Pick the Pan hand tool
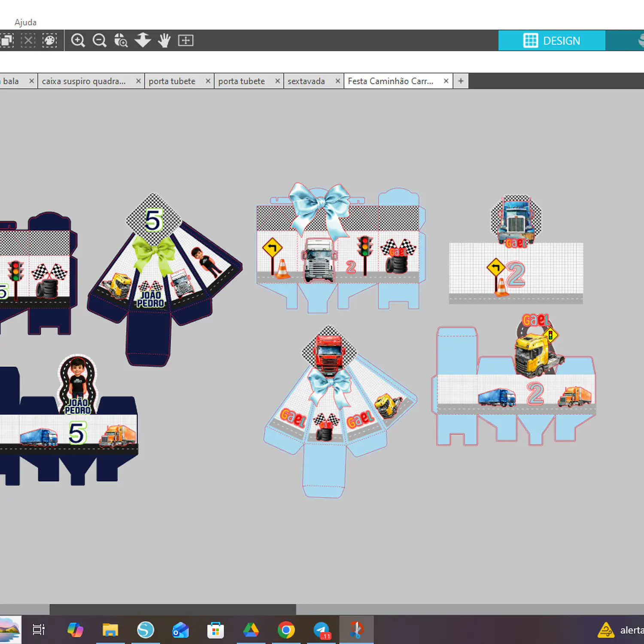Screen dimensions: 644x644 pyautogui.click(x=164, y=40)
